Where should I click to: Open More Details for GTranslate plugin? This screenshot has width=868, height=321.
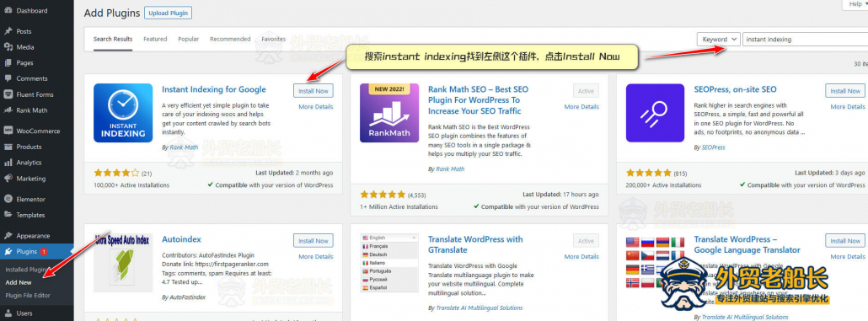581,257
